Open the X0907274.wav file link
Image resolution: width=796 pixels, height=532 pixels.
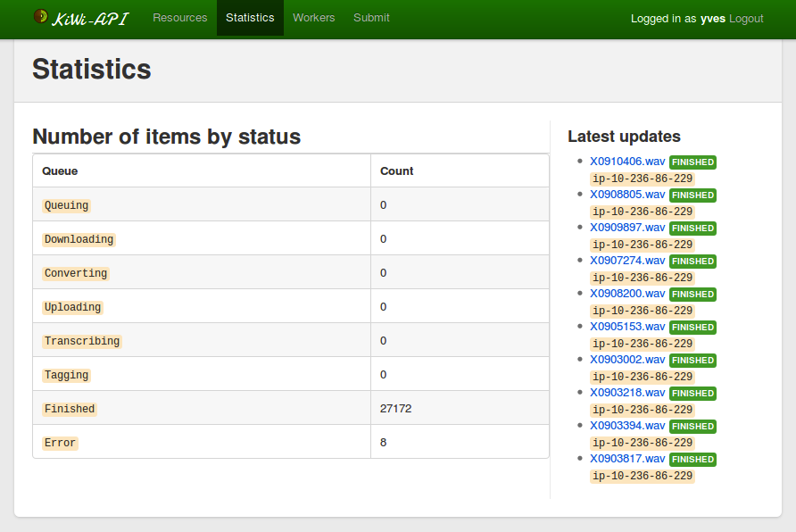626,261
